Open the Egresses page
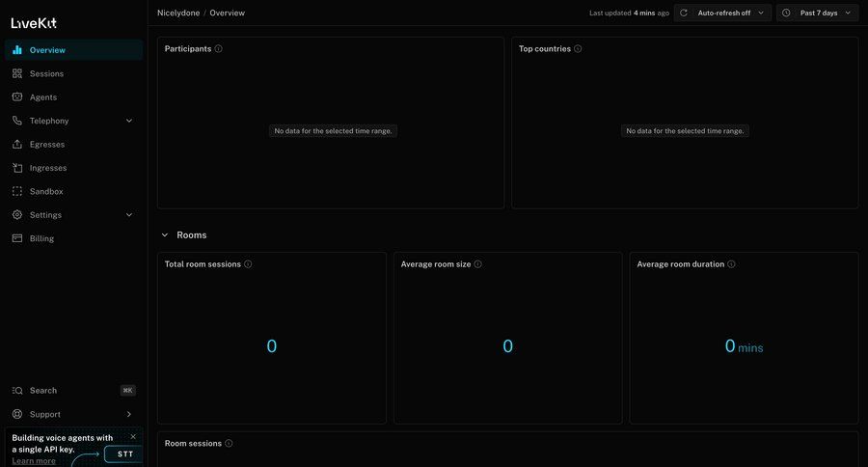868x467 pixels. (x=73, y=144)
